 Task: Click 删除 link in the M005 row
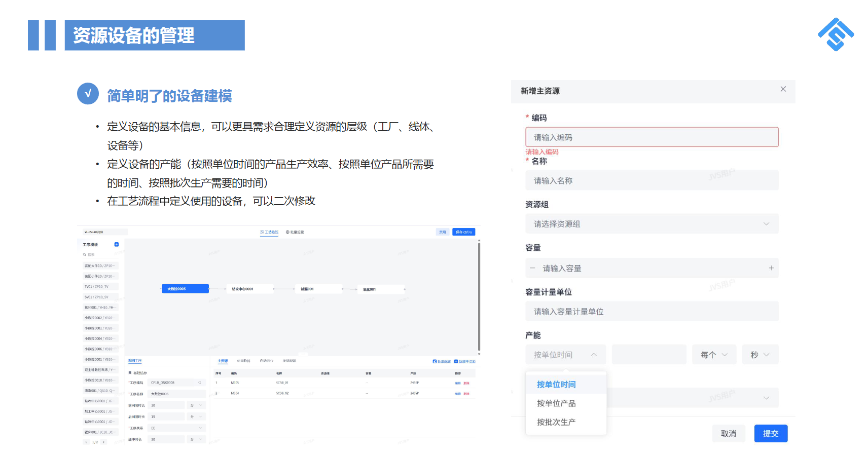click(x=466, y=383)
